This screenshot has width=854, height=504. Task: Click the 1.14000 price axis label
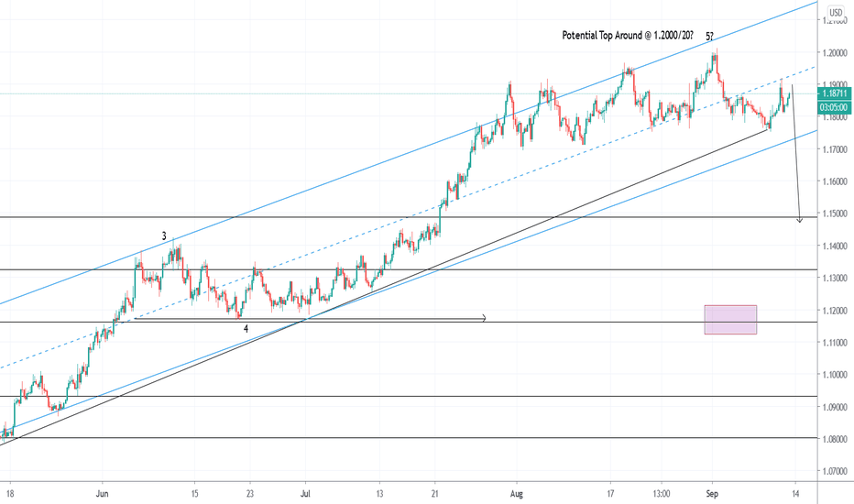835,247
